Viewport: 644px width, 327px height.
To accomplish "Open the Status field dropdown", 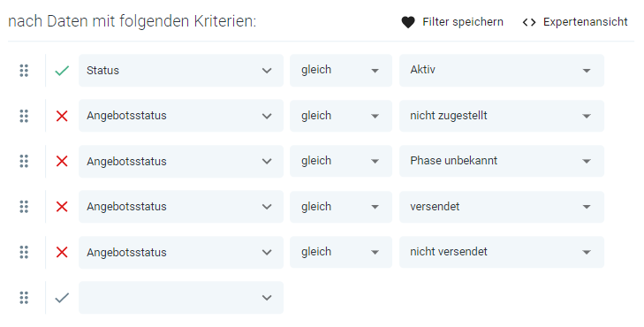I will [x=181, y=70].
